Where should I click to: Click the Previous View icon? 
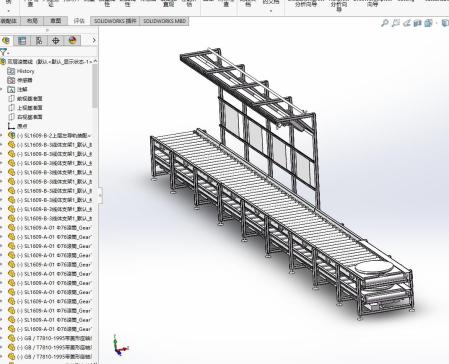click(x=407, y=23)
